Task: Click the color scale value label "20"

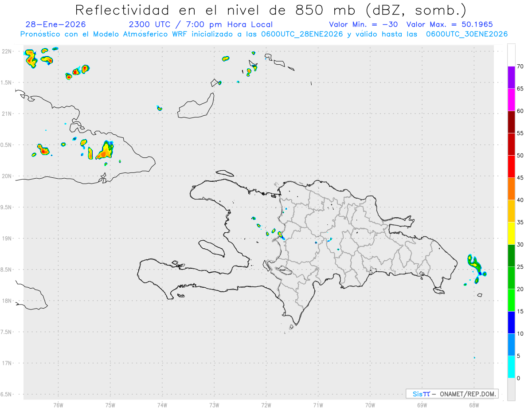Action: coord(520,289)
